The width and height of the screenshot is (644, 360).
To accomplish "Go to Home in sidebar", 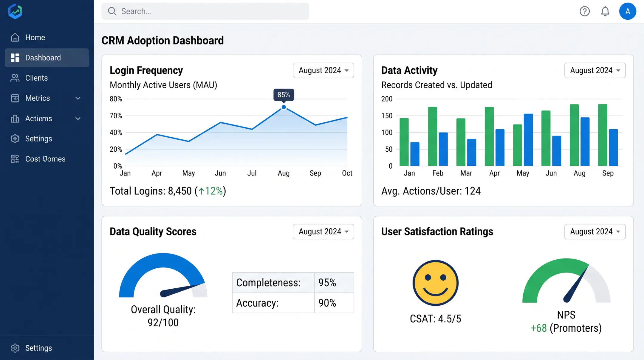I will 47,37.
